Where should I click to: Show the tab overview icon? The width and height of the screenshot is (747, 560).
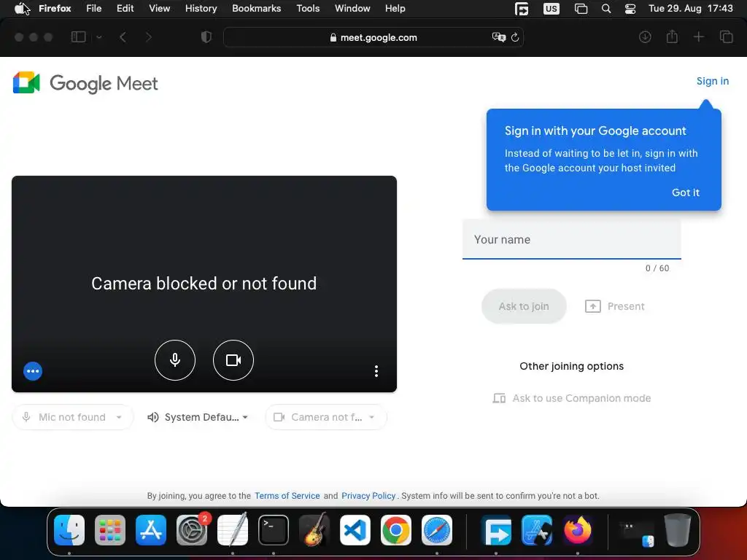point(726,36)
